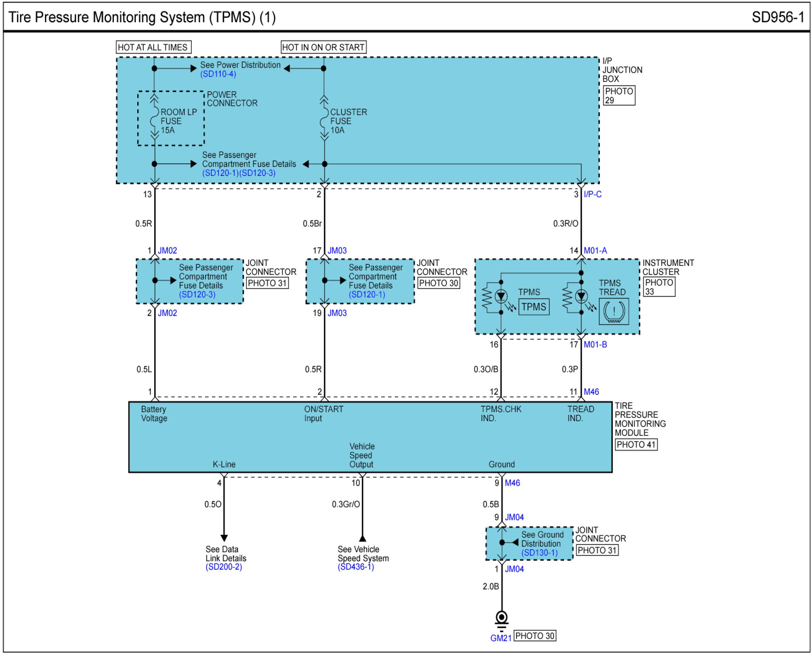
Task: Click the SD110-4 power distribution link
Action: pyautogui.click(x=218, y=74)
